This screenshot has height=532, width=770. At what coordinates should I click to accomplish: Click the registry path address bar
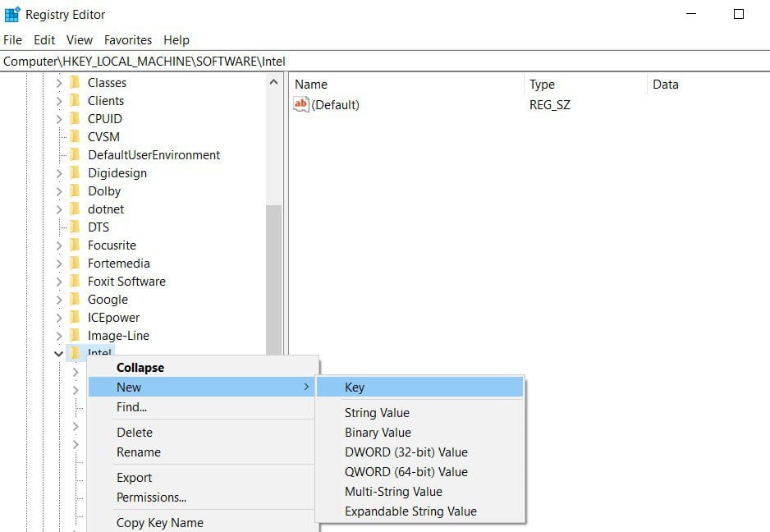click(x=385, y=62)
